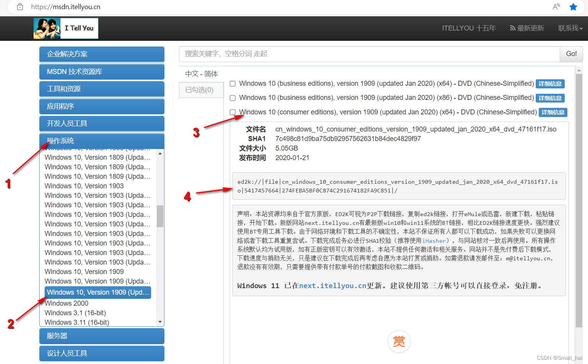Open the Read aloud icon in the address bar
The height and width of the screenshot is (364, 588).
click(x=556, y=7)
